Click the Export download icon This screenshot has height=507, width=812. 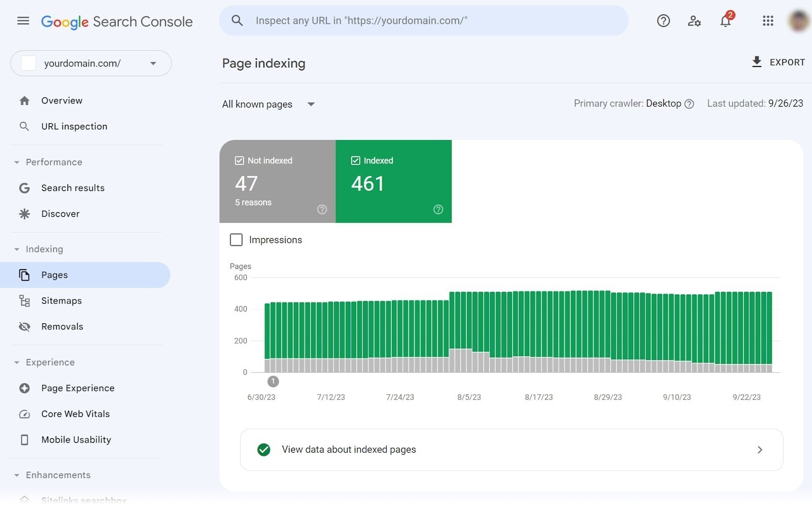757,62
